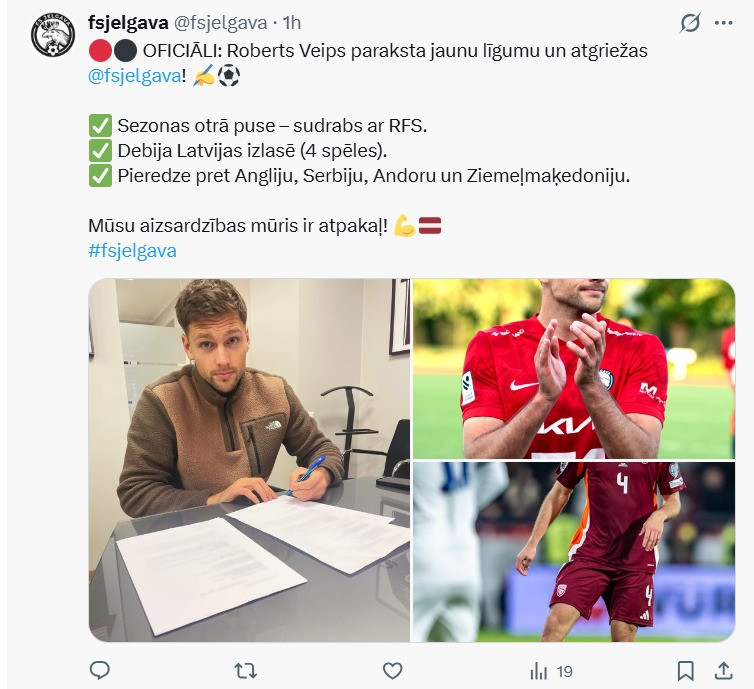
Task: Click the reply speech bubble icon
Action: click(x=100, y=670)
